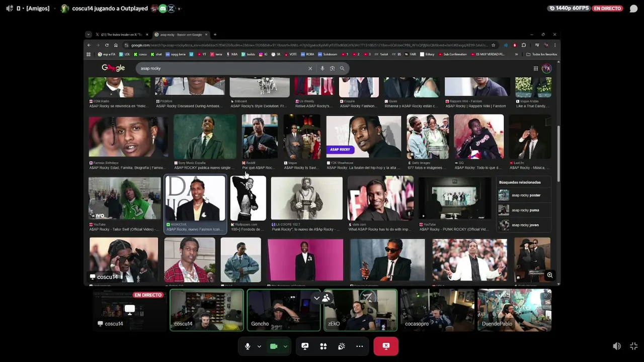Click the browser home icon

click(x=116, y=45)
